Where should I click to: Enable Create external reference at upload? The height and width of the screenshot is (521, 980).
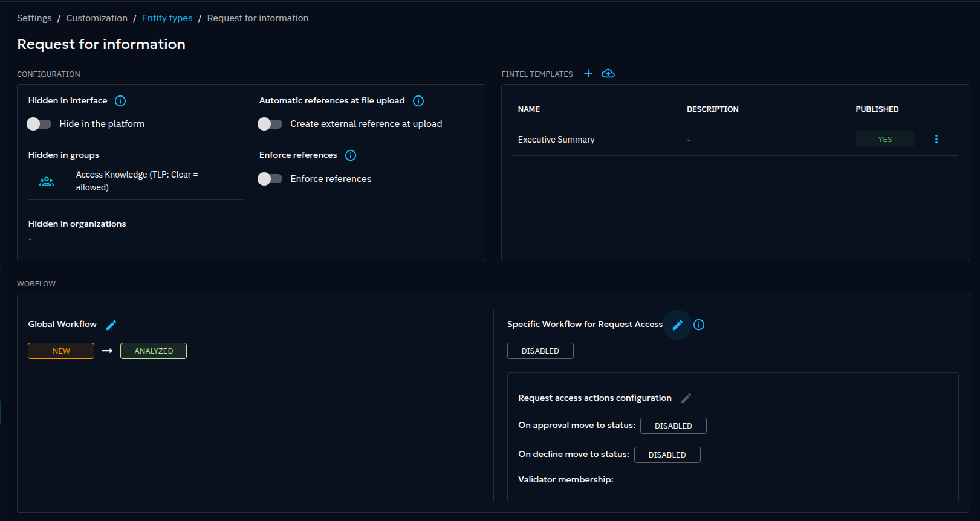[x=270, y=124]
